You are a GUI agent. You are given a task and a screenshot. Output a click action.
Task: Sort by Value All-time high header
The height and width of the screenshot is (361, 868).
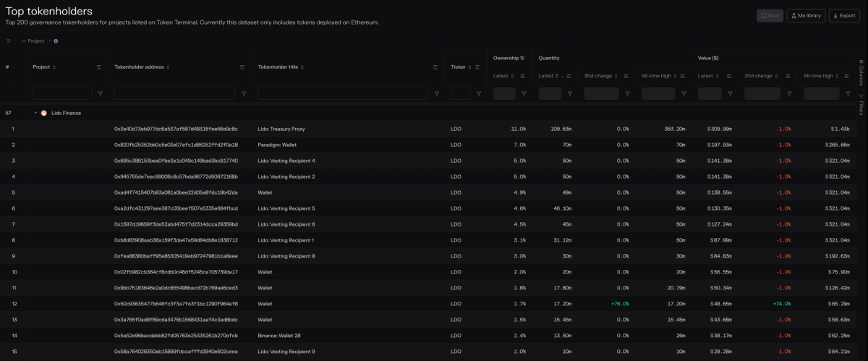tap(821, 76)
